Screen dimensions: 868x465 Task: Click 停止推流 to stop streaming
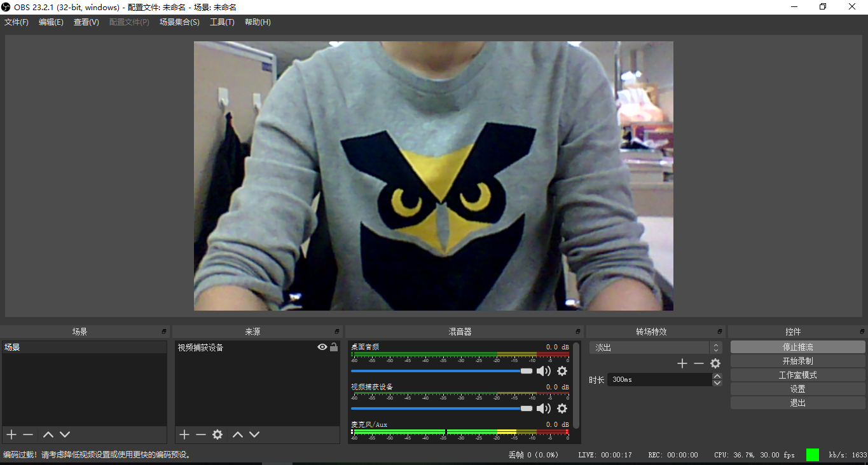(798, 347)
